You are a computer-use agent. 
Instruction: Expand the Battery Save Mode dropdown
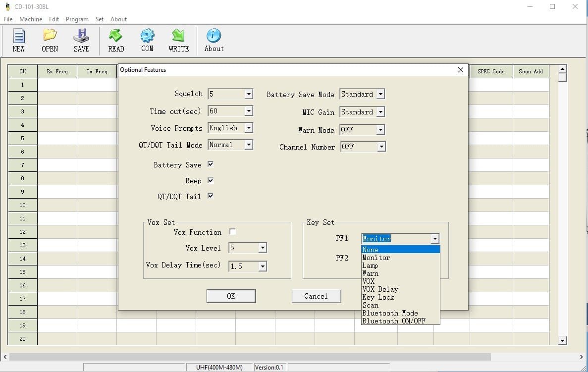380,94
